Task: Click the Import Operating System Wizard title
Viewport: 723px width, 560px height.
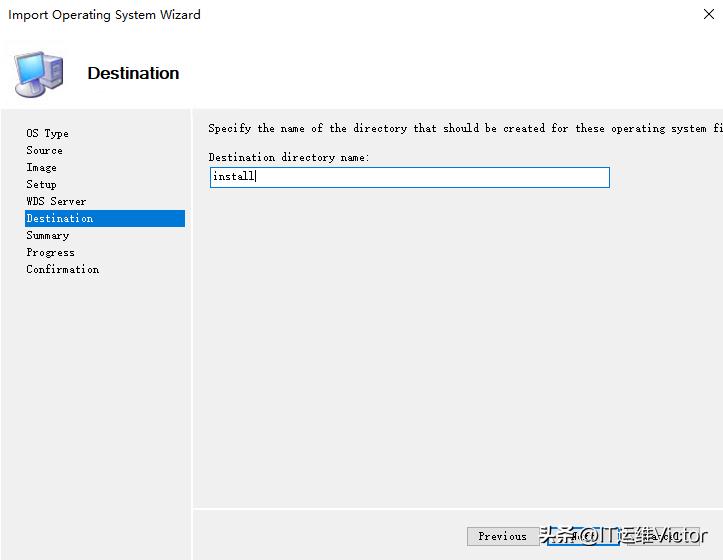Action: pyautogui.click(x=104, y=15)
